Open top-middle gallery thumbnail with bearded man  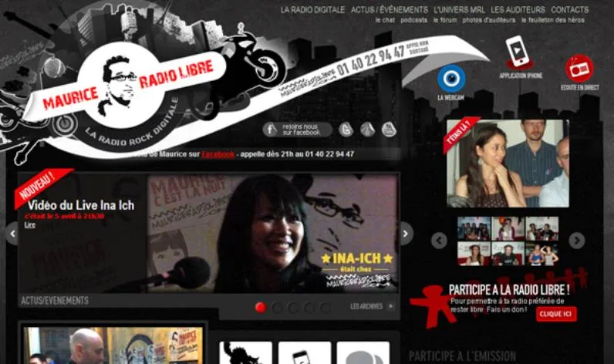508,228
